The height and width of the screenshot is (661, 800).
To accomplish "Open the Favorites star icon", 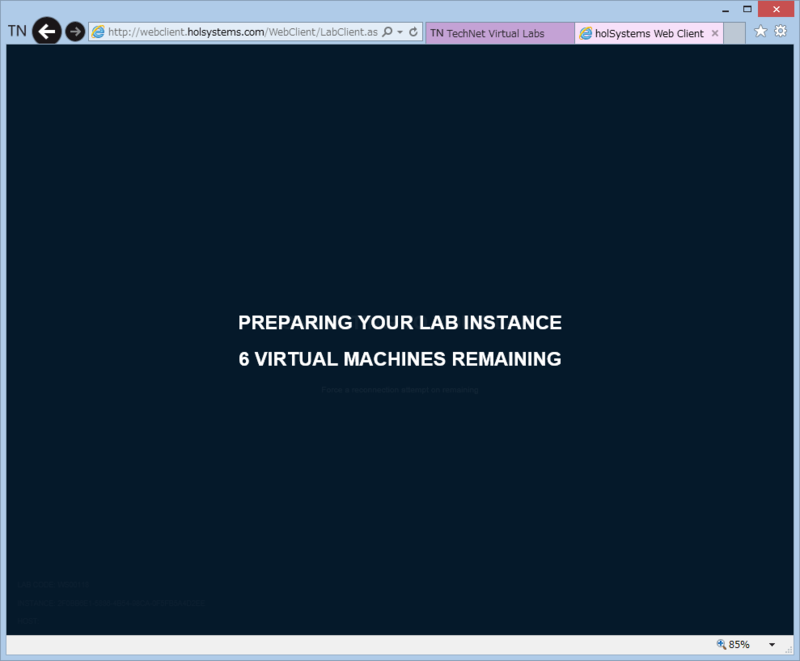I will 760,31.
